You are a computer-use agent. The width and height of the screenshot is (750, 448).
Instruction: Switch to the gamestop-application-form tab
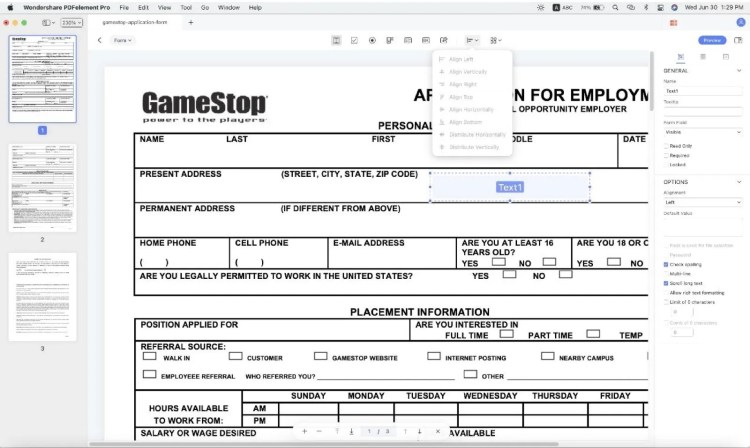pyautogui.click(x=135, y=22)
